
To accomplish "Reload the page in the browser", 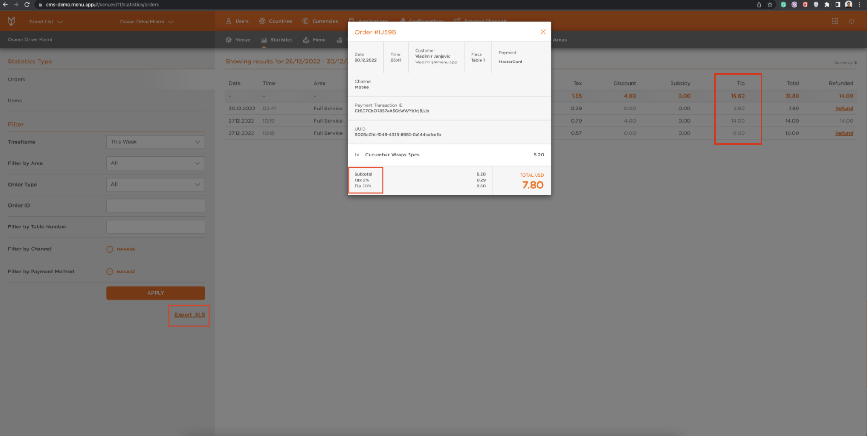I will click(27, 4).
